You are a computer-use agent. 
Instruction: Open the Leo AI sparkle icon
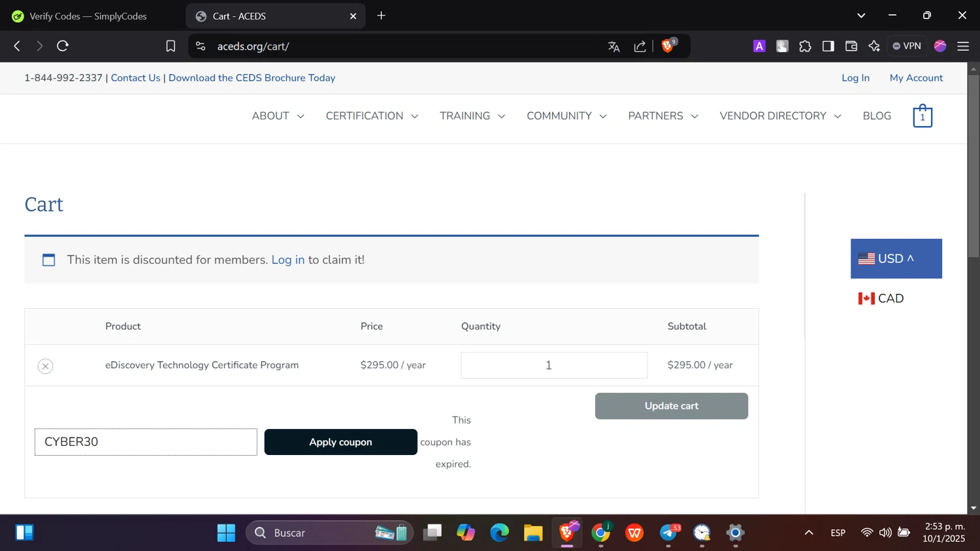tap(874, 46)
